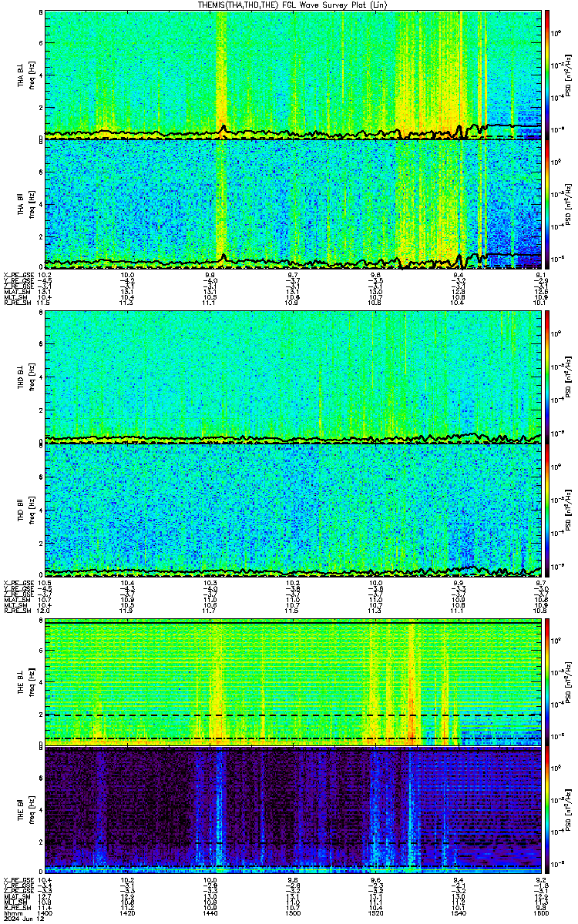Viewport: 578px width, 924px height.
Task: Click the THE B-parallel dark spectrogram panel
Action: (x=293, y=811)
